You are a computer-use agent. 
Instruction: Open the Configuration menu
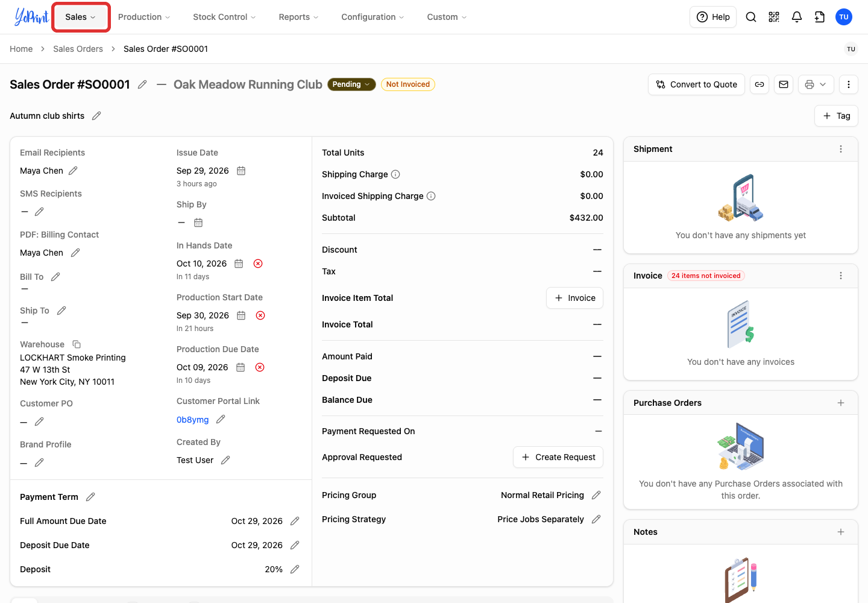coord(373,17)
